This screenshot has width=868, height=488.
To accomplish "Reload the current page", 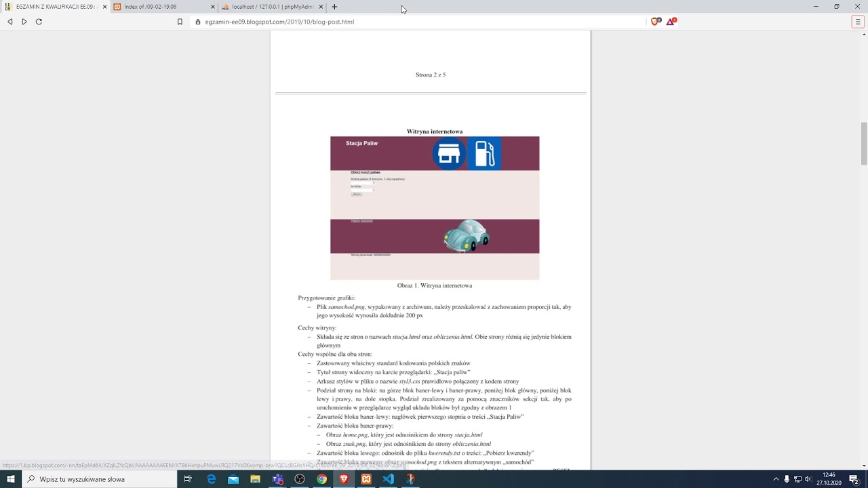I will 39,22.
